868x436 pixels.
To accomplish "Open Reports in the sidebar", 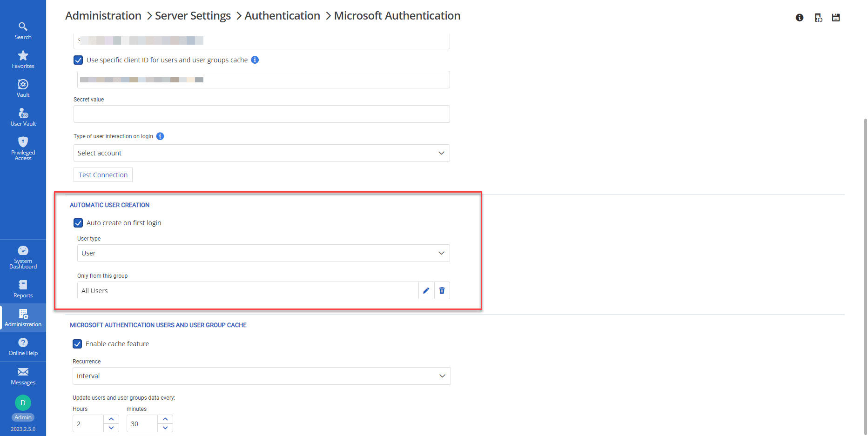I will point(23,289).
